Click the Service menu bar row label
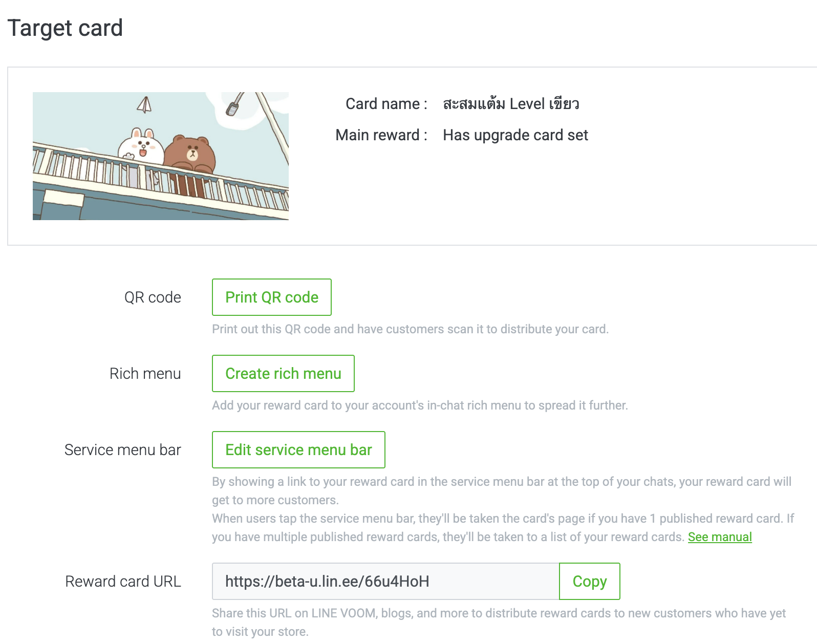Screen dimensions: 817x644 122,450
